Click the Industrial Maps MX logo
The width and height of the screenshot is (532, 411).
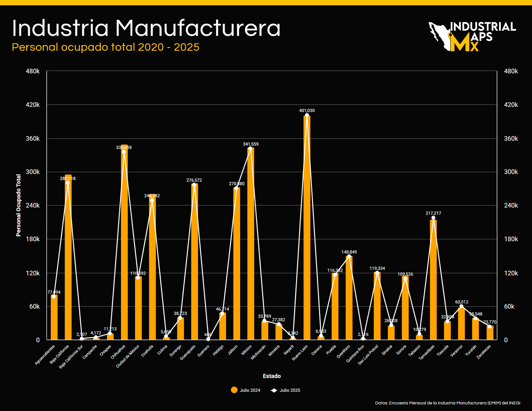[472, 37]
